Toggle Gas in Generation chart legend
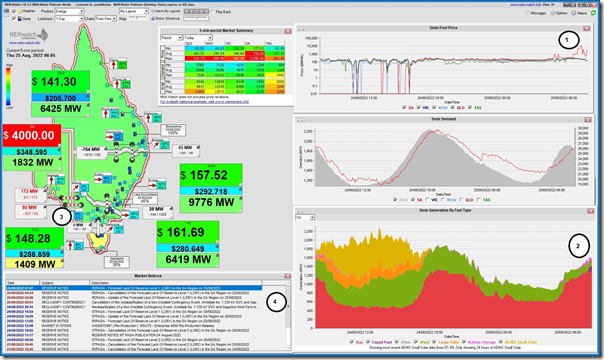This screenshot has height=360, width=604. point(352,342)
